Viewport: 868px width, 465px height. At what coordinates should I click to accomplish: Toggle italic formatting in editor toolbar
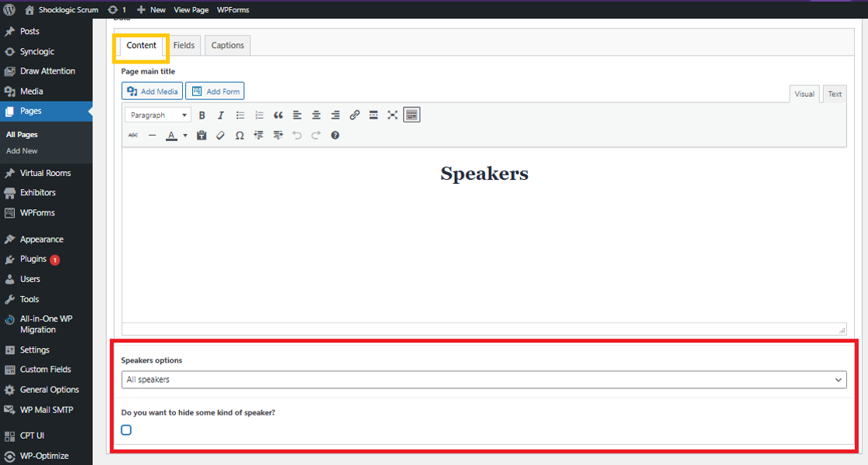tap(221, 115)
